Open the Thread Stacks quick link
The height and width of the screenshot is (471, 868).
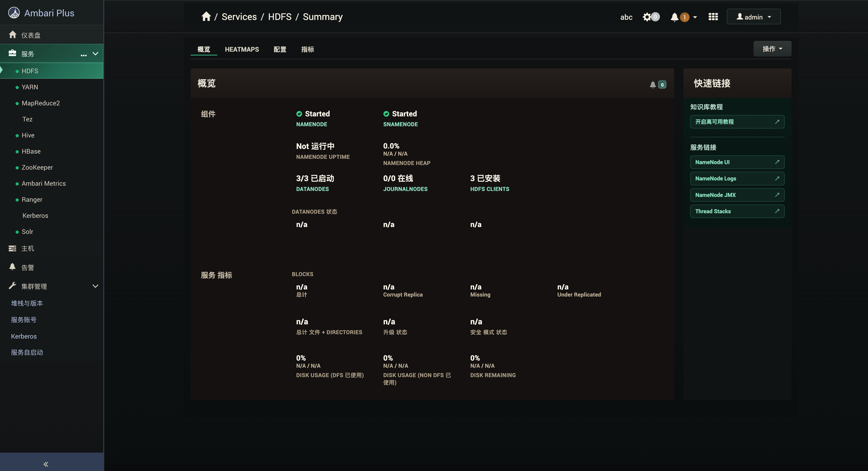pos(737,211)
